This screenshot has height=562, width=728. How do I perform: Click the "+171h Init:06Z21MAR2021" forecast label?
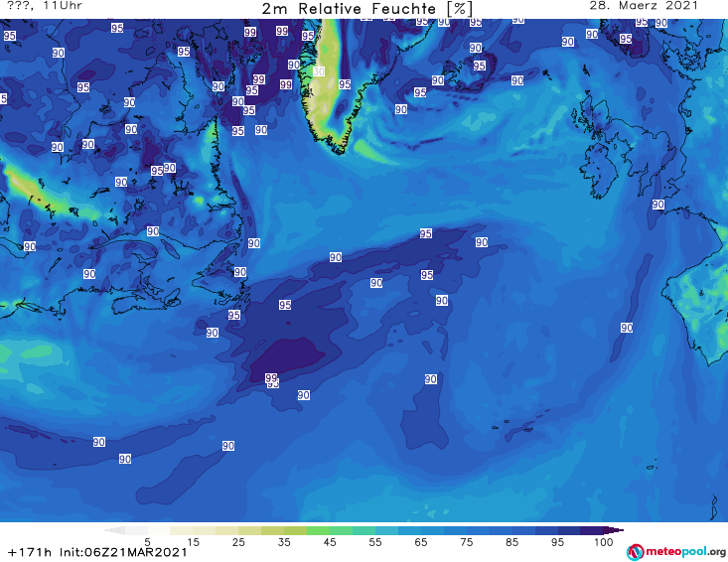pyautogui.click(x=97, y=552)
